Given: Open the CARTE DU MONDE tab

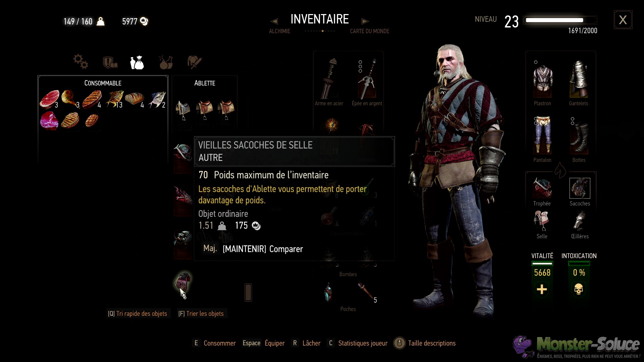Looking at the screenshot, I should click(x=370, y=31).
